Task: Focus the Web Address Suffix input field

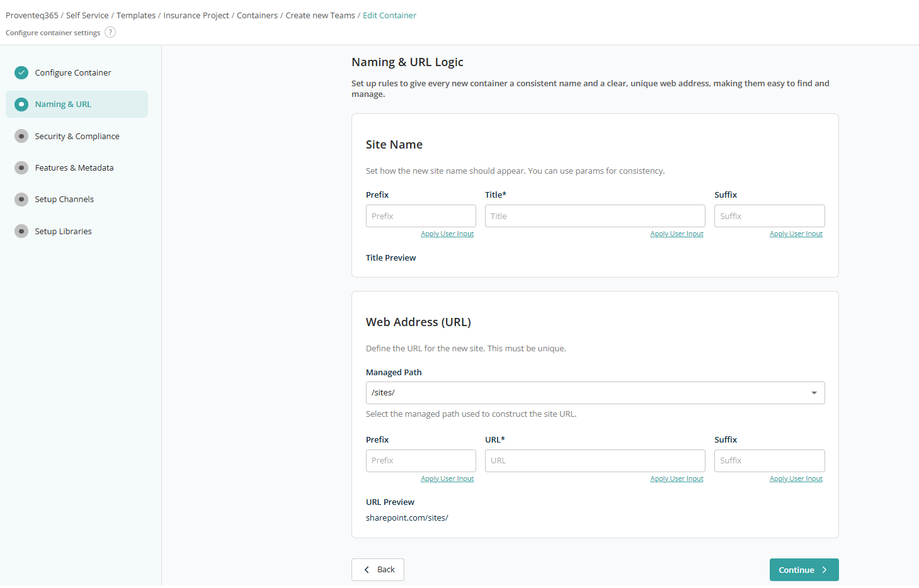Action: pyautogui.click(x=770, y=461)
